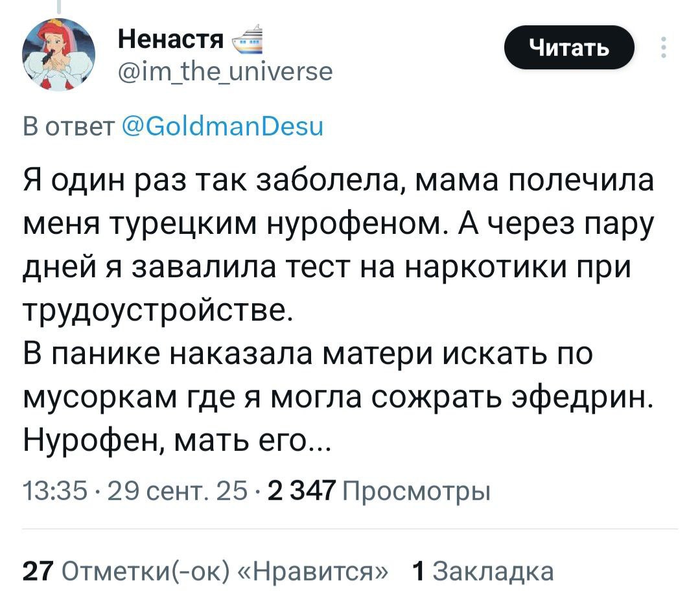Open the Ненастя profile avatar
The height and width of the screenshot is (609, 700).
[x=58, y=54]
